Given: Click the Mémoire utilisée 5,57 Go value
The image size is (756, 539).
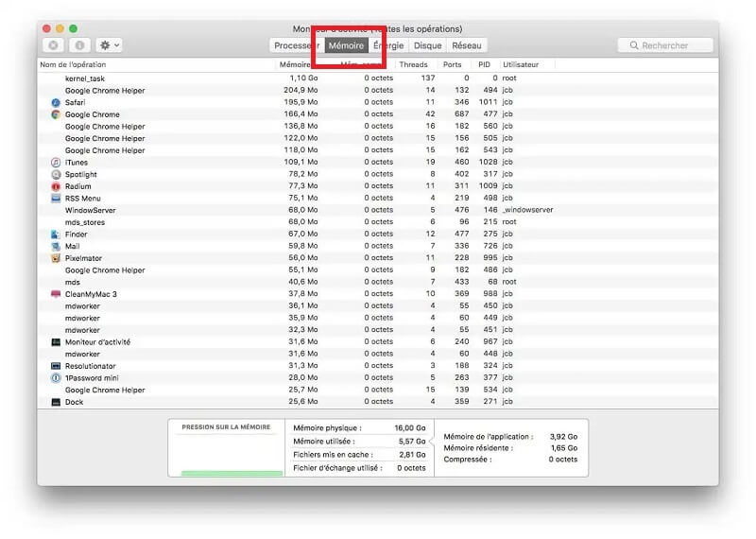Looking at the screenshot, I should point(412,442).
